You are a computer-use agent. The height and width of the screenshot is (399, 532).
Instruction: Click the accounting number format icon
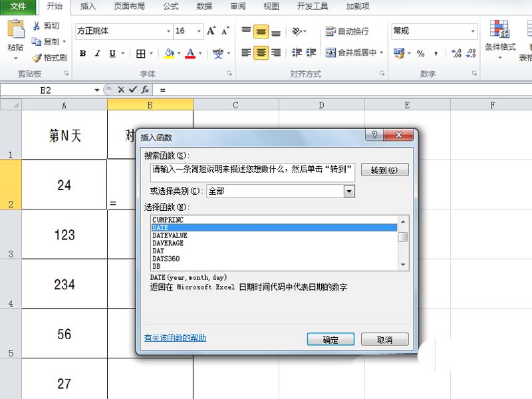pos(399,53)
